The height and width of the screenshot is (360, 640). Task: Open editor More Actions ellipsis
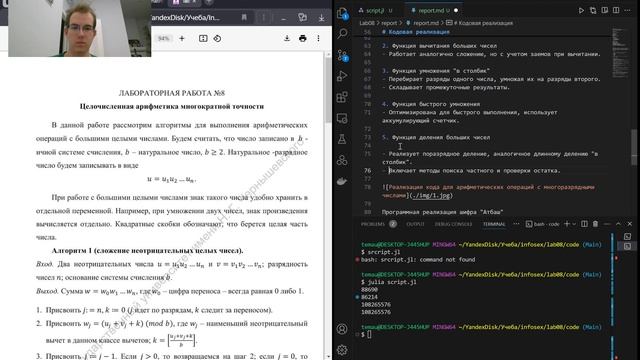coord(628,10)
